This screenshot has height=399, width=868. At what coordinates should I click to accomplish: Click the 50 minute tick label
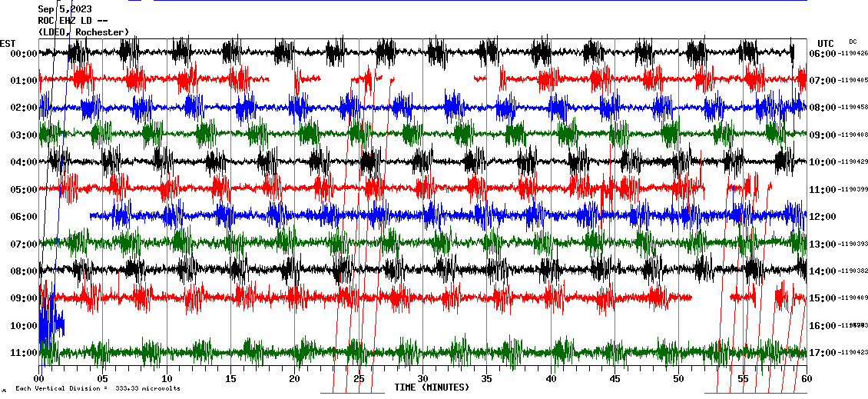(679, 378)
